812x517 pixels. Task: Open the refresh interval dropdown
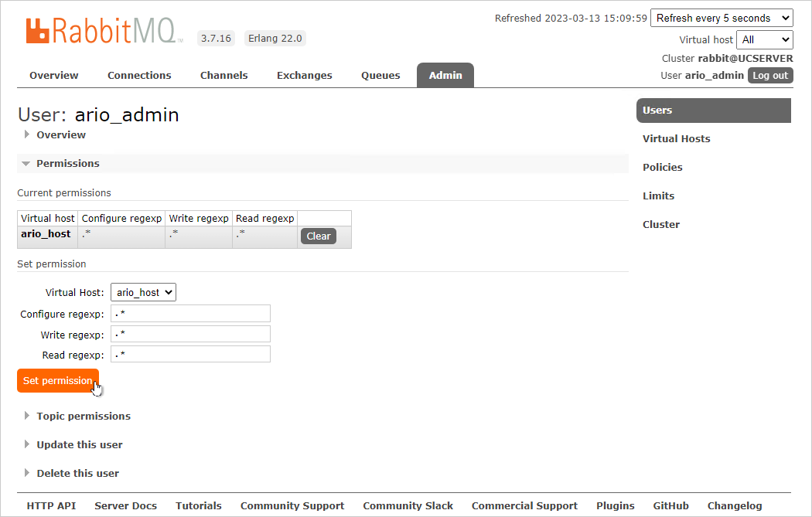[x=722, y=18]
